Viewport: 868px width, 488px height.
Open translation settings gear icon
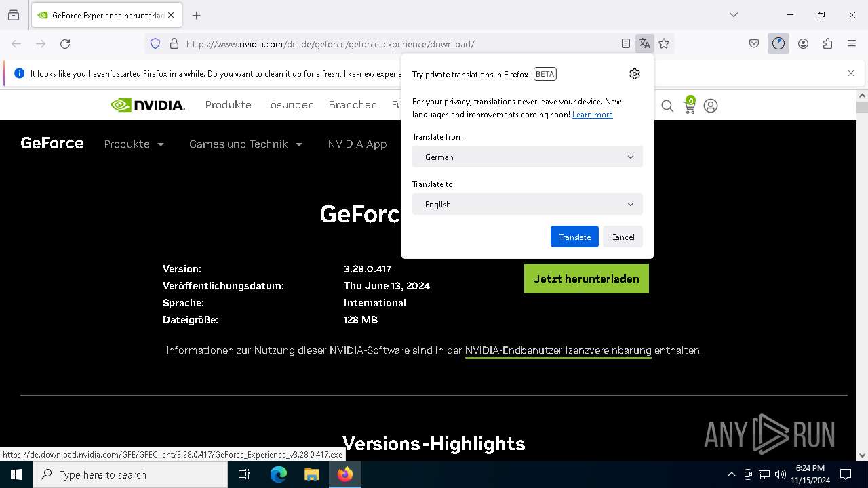(x=635, y=74)
